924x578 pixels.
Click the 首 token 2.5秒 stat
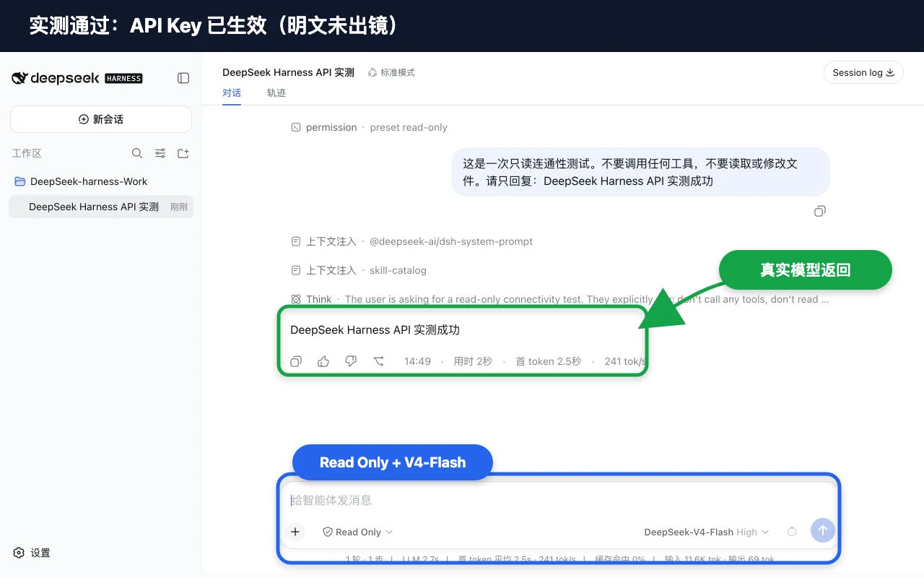(548, 361)
